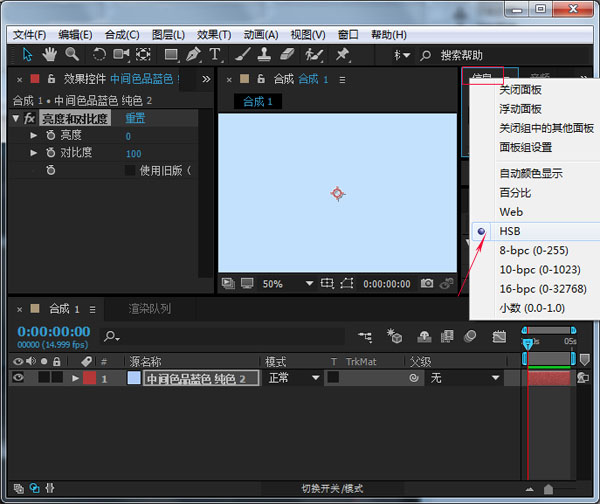The height and width of the screenshot is (504, 600).
Task: Click 重置 to reset the effect
Action: [135, 118]
